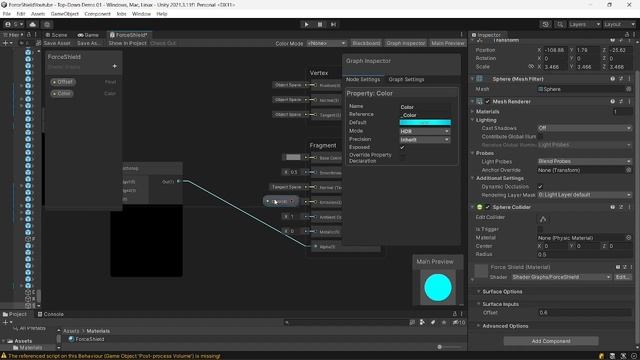
Task: Open the Layout dropdown in toolbar
Action: point(619,24)
